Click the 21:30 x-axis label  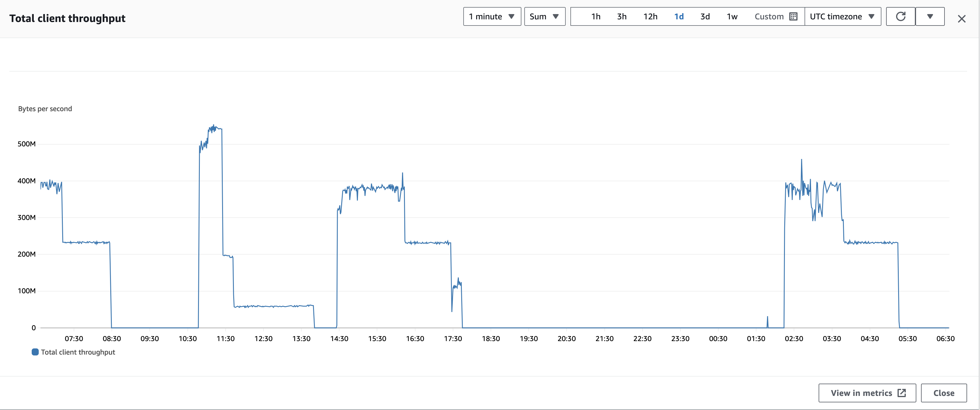point(604,338)
